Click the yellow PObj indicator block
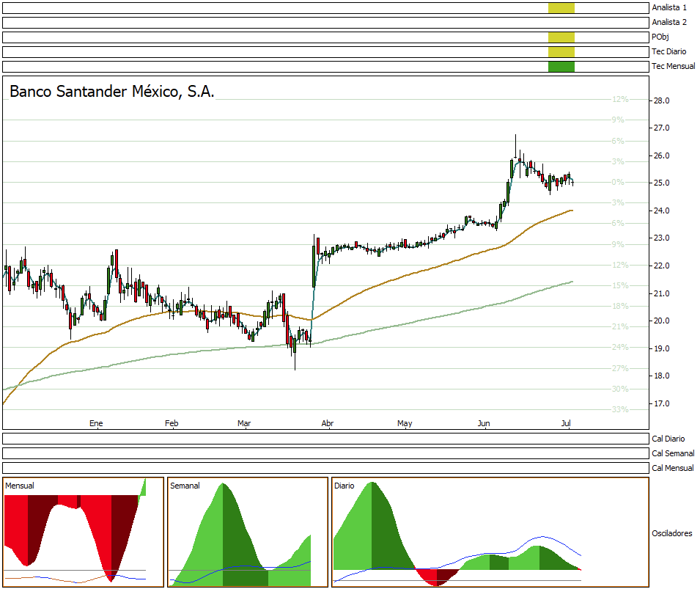Image resolution: width=700 pixels, height=589 pixels. 561,37
